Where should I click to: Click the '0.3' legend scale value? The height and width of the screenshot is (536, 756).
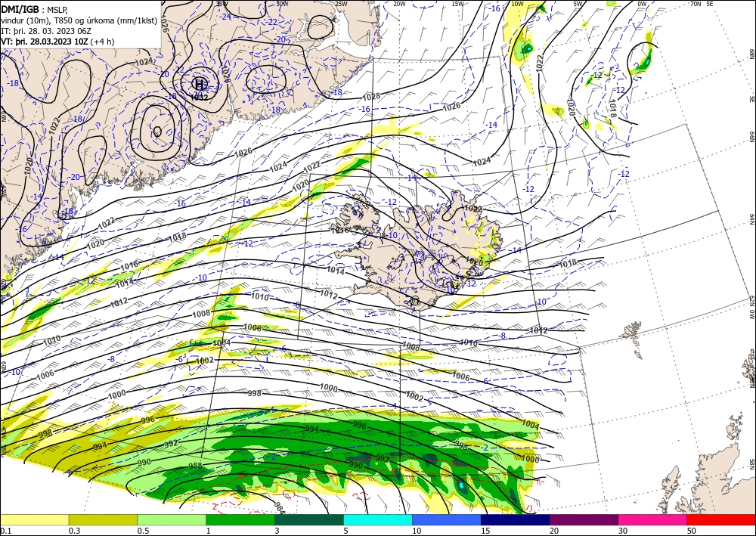(x=74, y=531)
